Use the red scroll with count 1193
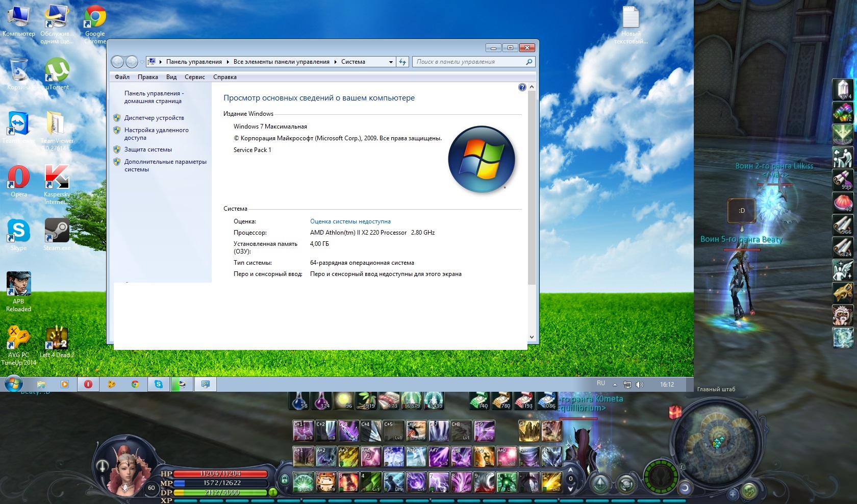This screenshot has width=857, height=504. 523,400
